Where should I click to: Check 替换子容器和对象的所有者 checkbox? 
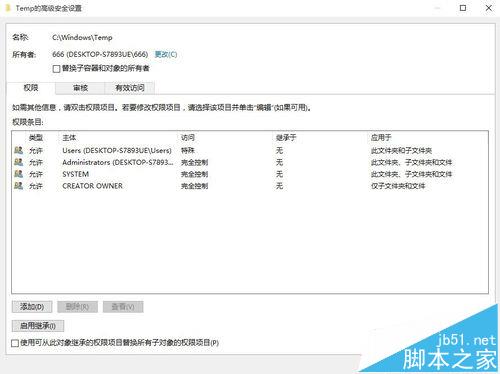pyautogui.click(x=56, y=69)
